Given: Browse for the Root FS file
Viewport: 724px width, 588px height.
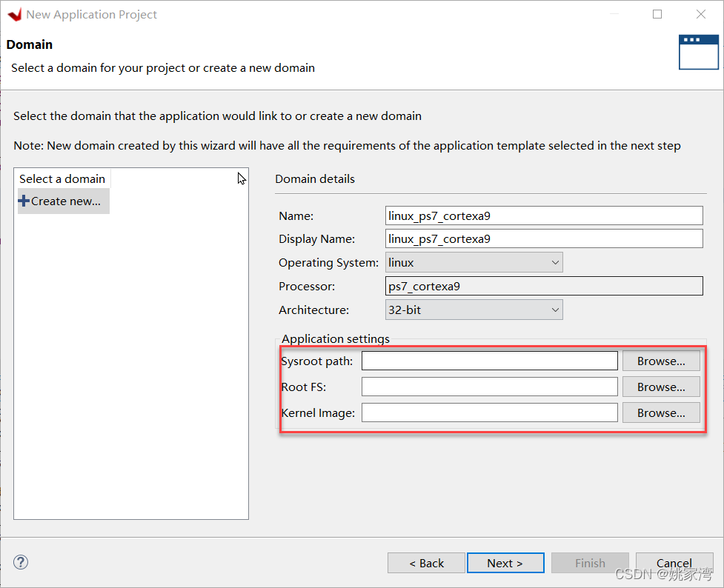Looking at the screenshot, I should pyautogui.click(x=660, y=387).
